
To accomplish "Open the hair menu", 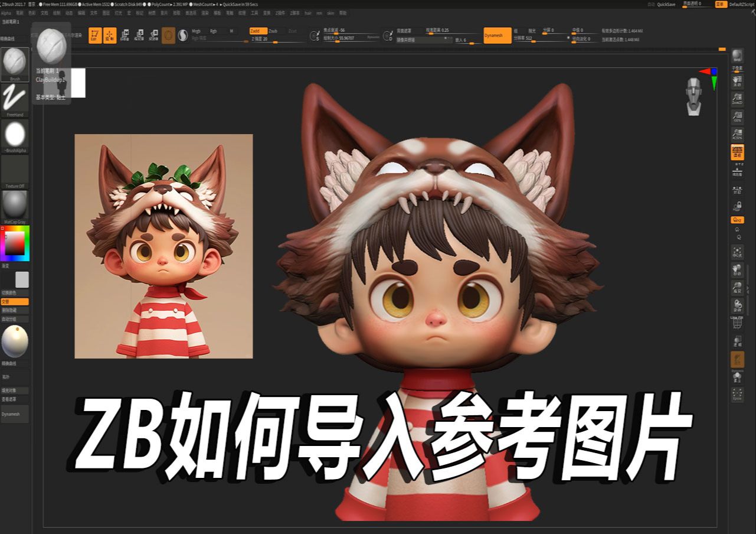I will (x=308, y=12).
